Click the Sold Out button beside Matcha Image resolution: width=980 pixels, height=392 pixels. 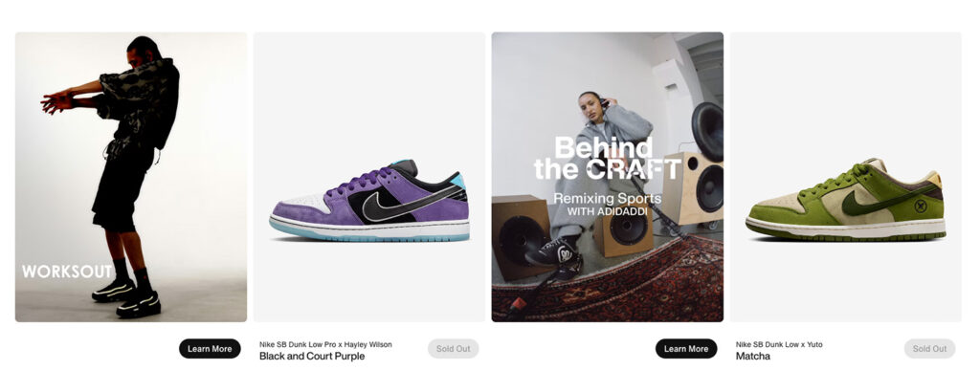[x=929, y=348]
